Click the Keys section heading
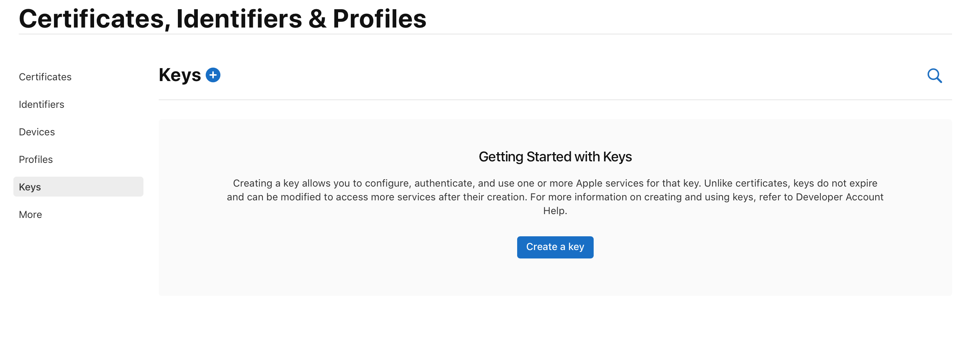The height and width of the screenshot is (351, 980). (180, 75)
